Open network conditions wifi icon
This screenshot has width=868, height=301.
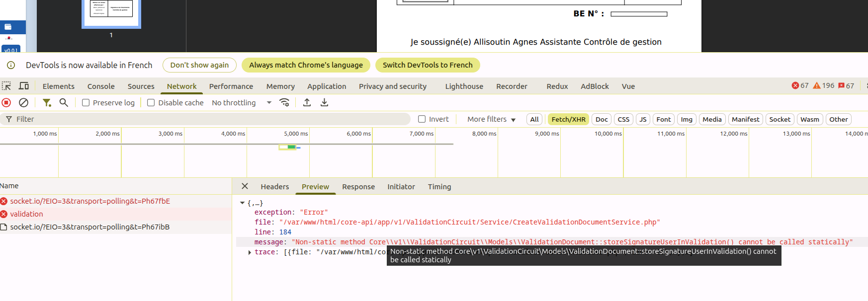point(284,103)
